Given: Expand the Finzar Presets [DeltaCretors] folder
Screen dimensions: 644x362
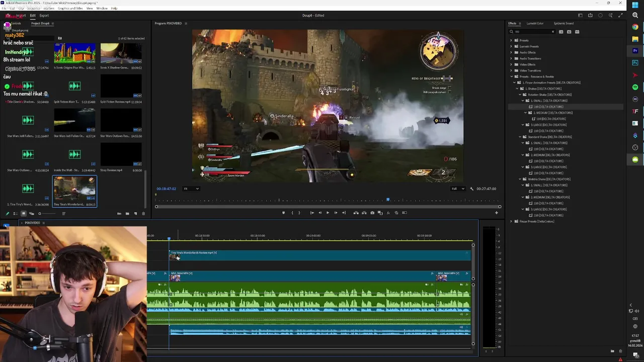Looking at the screenshot, I should click(511, 221).
